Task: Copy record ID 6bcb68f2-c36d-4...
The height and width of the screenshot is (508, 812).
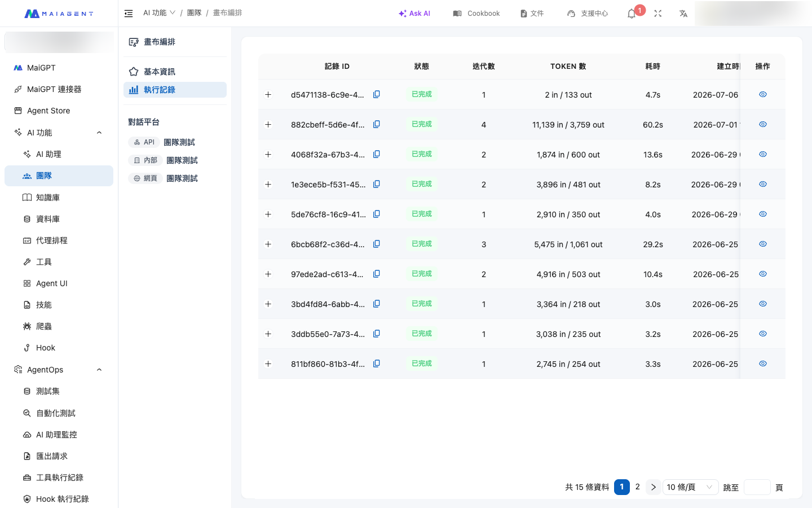Action: point(377,244)
